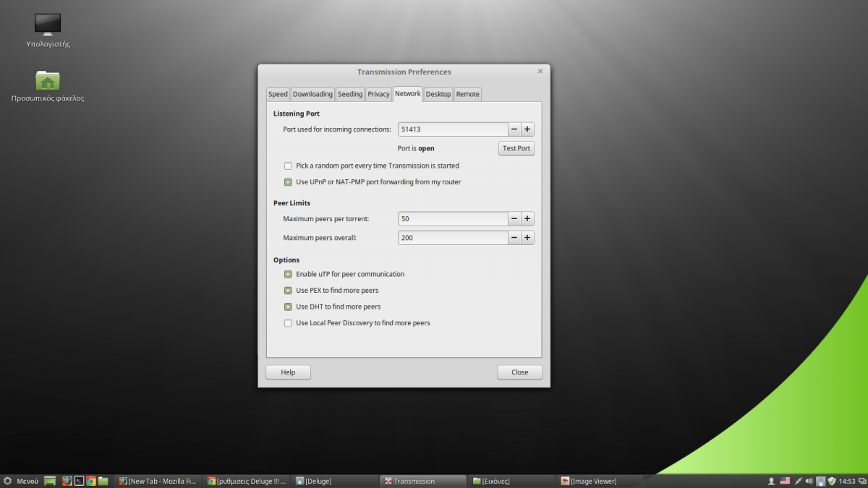Open the Προσωπικός φάκελος home folder icon

point(48,85)
